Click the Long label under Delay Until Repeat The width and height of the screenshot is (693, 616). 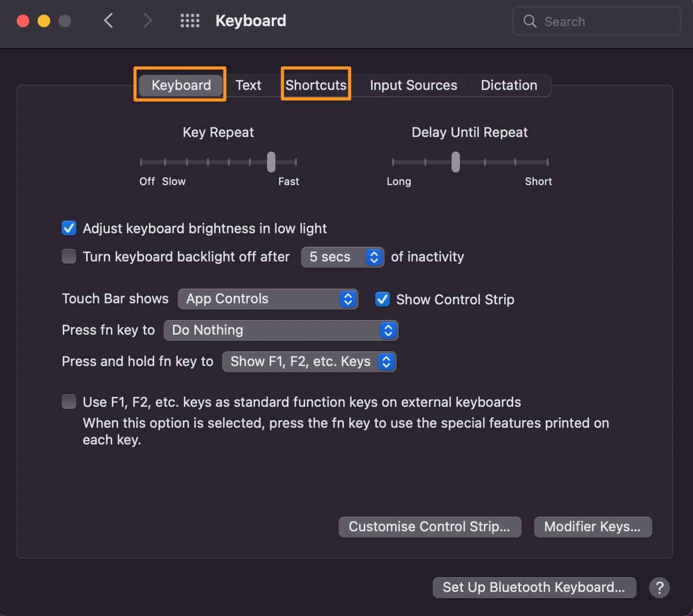(399, 181)
